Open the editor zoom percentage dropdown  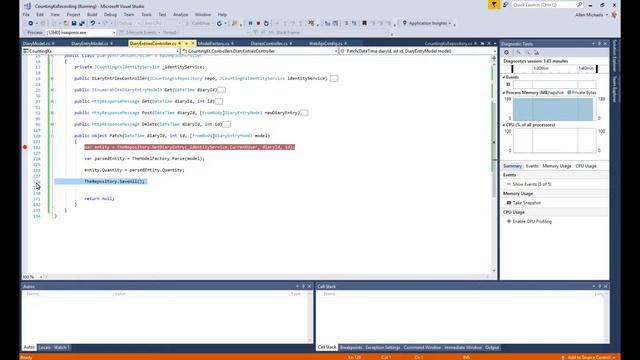pyautogui.click(x=33, y=277)
